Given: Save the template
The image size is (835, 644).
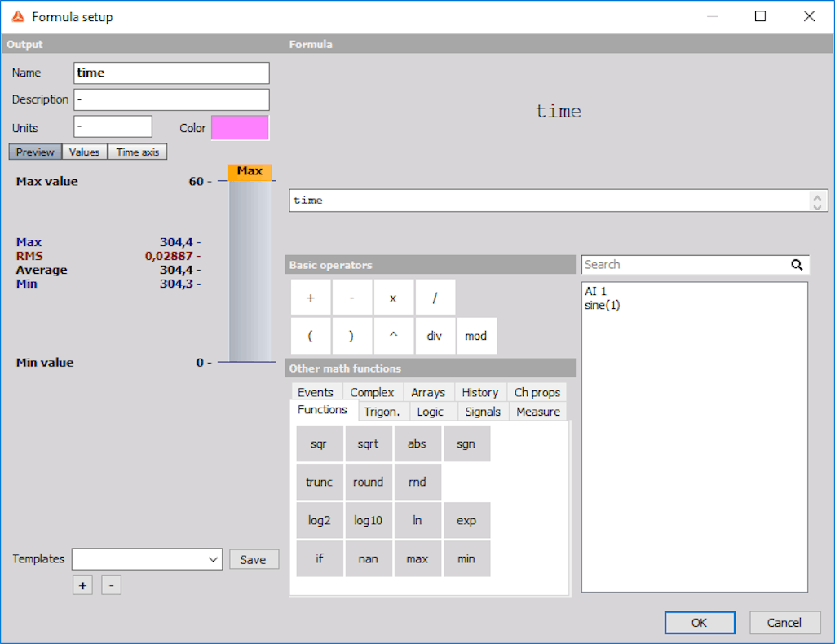Looking at the screenshot, I should coord(254,559).
